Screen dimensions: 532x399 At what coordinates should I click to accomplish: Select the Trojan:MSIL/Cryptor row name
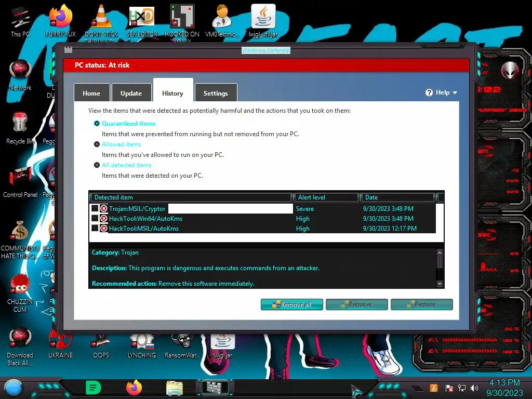coord(137,209)
